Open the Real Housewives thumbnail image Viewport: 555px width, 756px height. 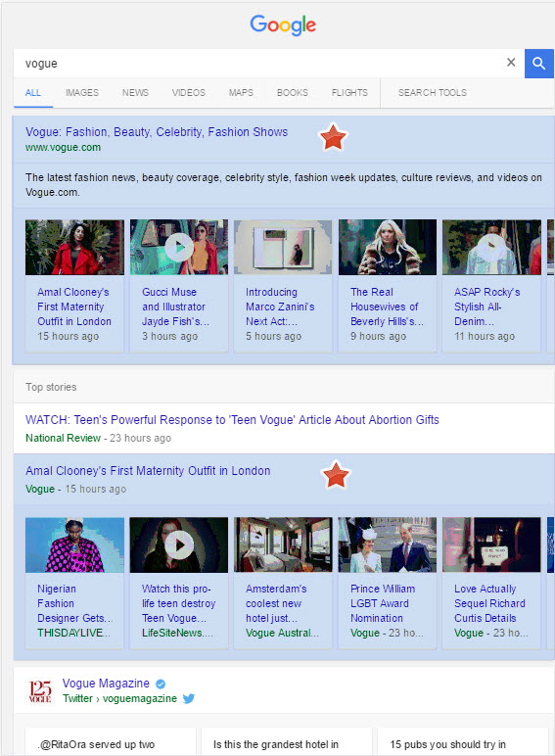[388, 248]
